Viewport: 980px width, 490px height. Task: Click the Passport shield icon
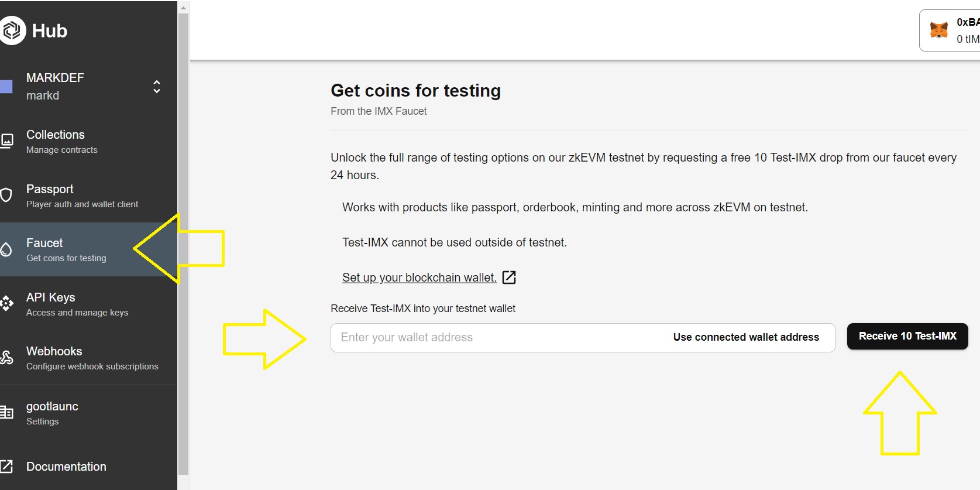tap(6, 195)
